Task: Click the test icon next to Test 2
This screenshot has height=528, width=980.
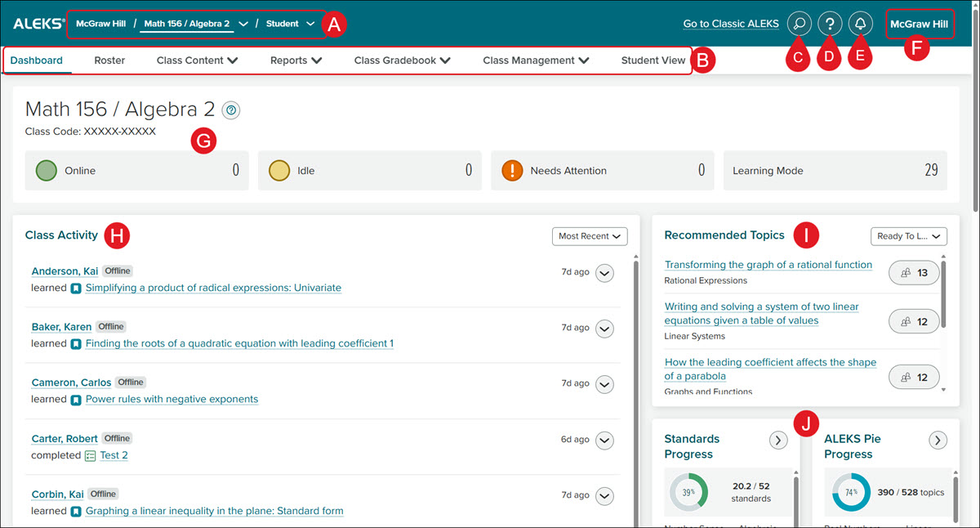Action: 90,455
